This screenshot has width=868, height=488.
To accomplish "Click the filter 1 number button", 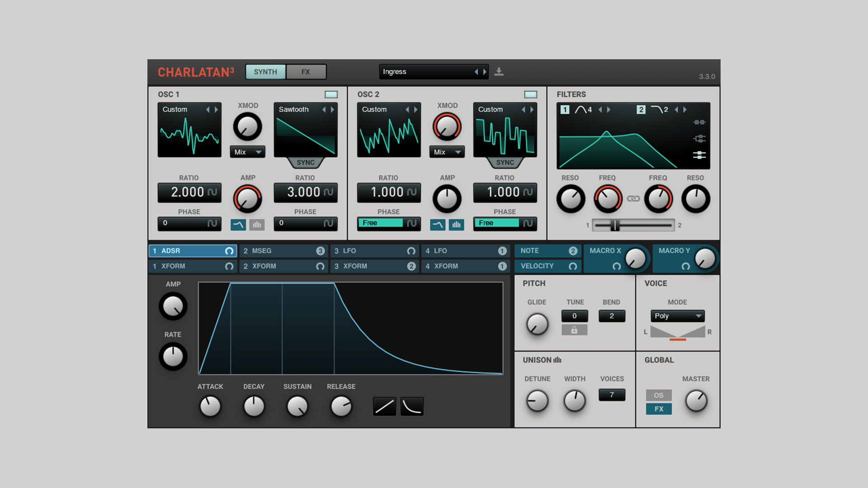I will point(565,109).
